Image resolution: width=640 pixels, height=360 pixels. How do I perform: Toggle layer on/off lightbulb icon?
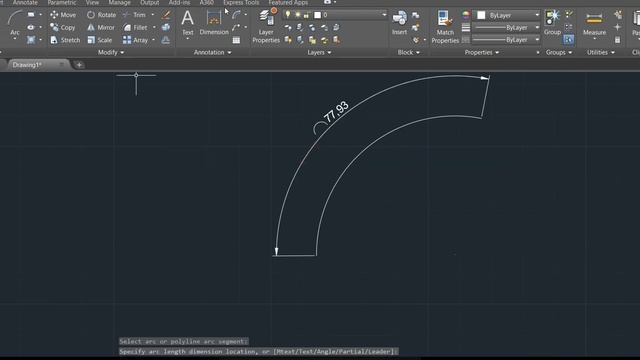[288, 15]
